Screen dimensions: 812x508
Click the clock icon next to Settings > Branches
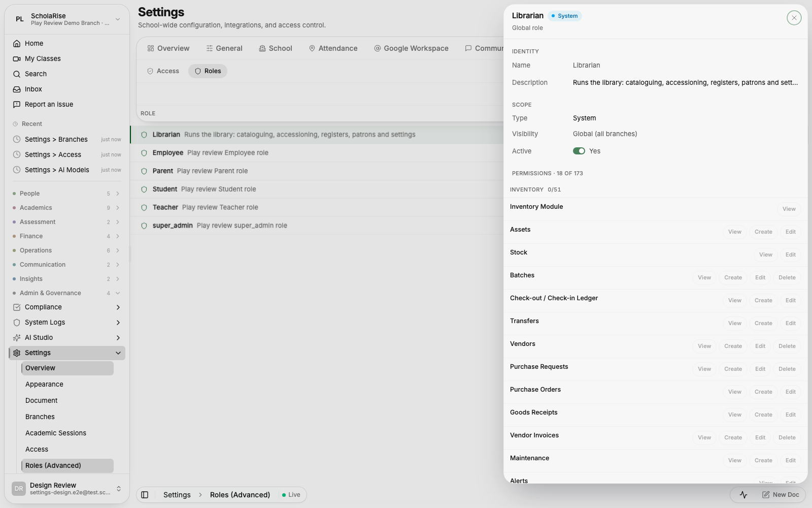[x=17, y=139]
